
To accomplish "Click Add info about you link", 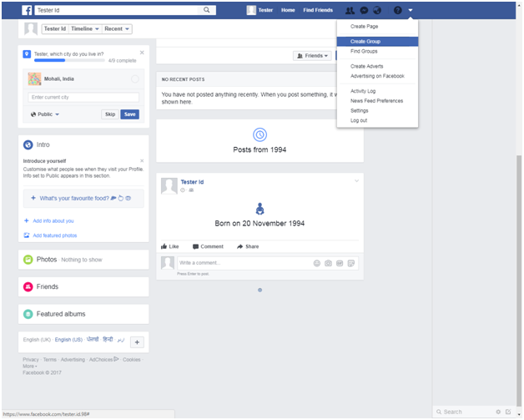I will coord(53,220).
